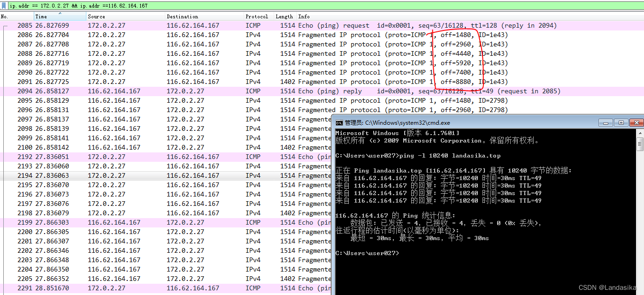Image resolution: width=644 pixels, height=295 pixels.
Task: Click the cmd window vertical scrollbar thumb
Action: point(640,144)
